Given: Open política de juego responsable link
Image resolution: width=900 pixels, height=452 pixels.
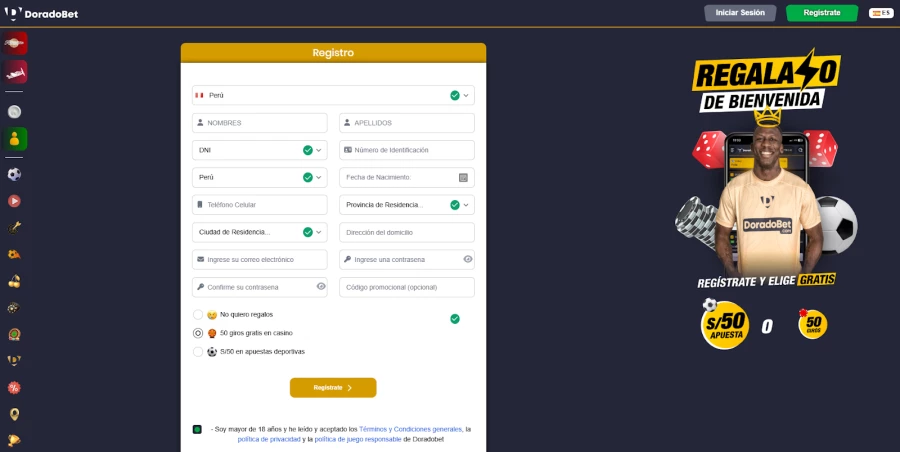Looking at the screenshot, I should 358,439.
